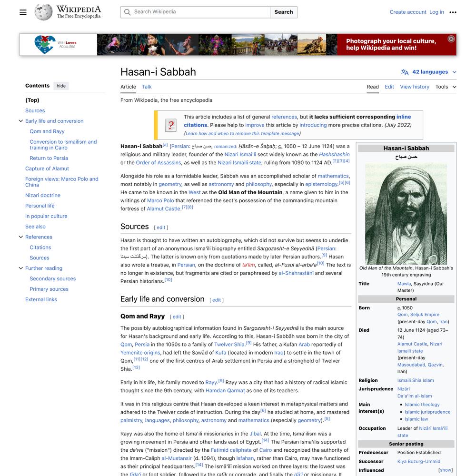Go to See also in contents
Screen dimensions: 476x476
35,227
